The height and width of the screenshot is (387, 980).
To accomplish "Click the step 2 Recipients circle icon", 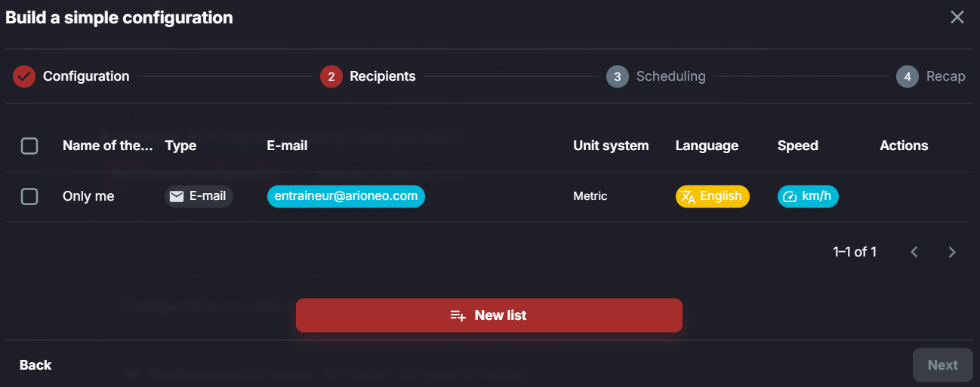I will (331, 76).
